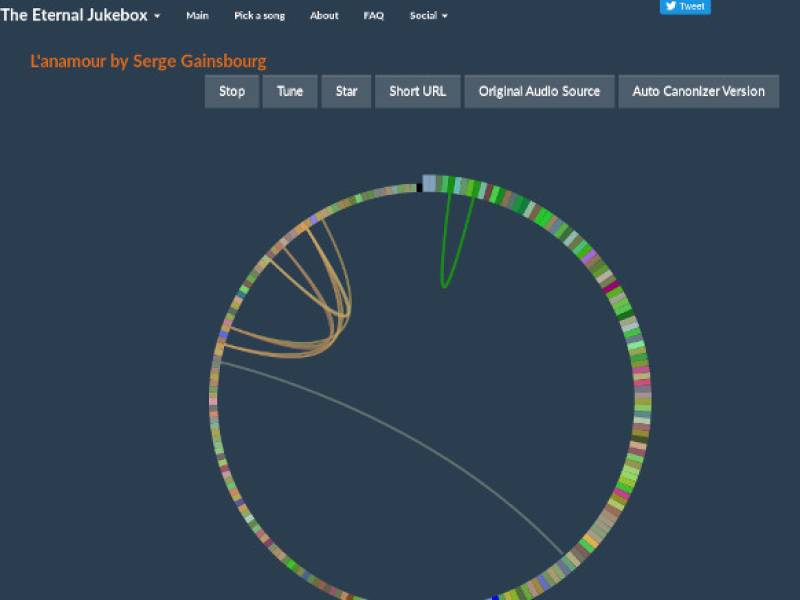
Task: Star this song
Action: pyautogui.click(x=346, y=91)
